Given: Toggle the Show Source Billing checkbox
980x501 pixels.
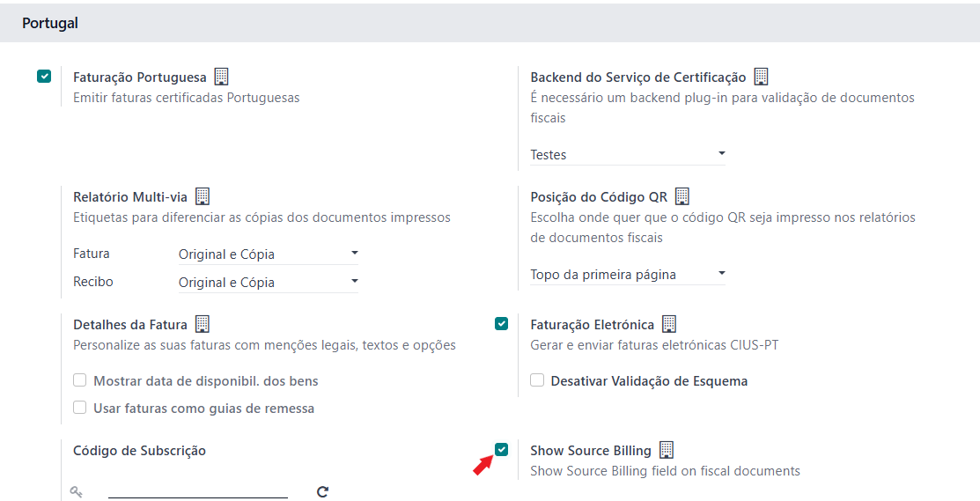Looking at the screenshot, I should [502, 450].
